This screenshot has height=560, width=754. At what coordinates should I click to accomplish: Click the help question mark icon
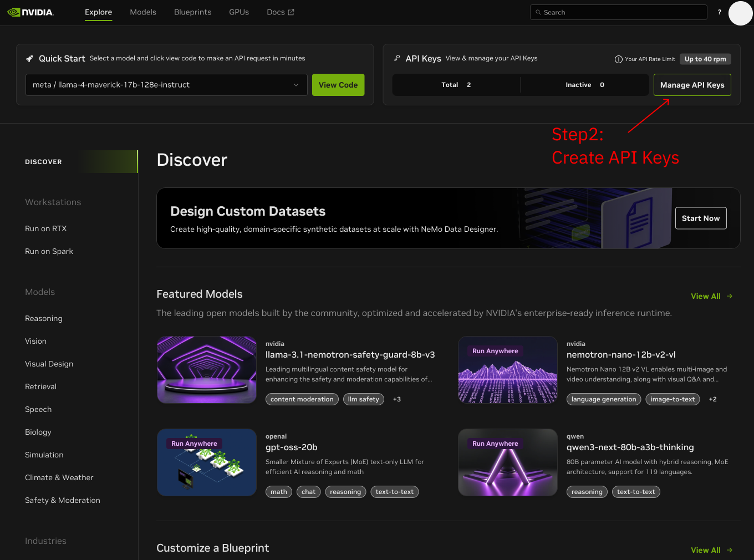(x=720, y=12)
